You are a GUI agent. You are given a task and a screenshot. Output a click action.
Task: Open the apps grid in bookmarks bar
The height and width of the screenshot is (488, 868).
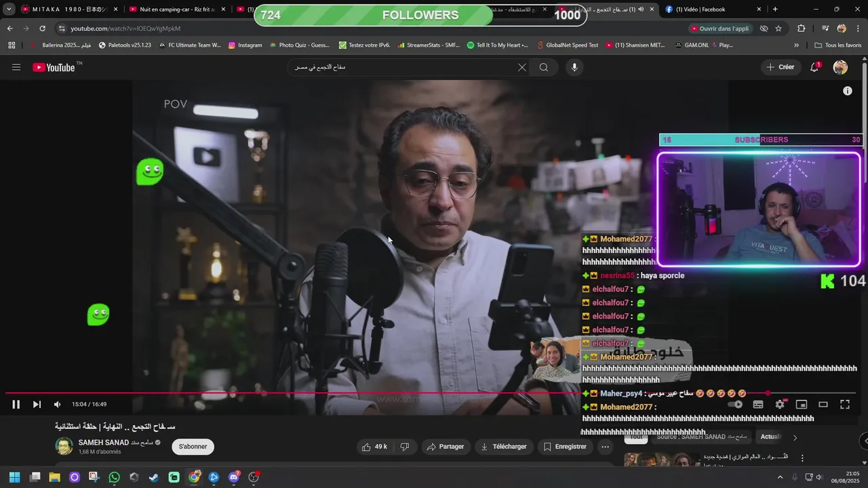(12, 45)
